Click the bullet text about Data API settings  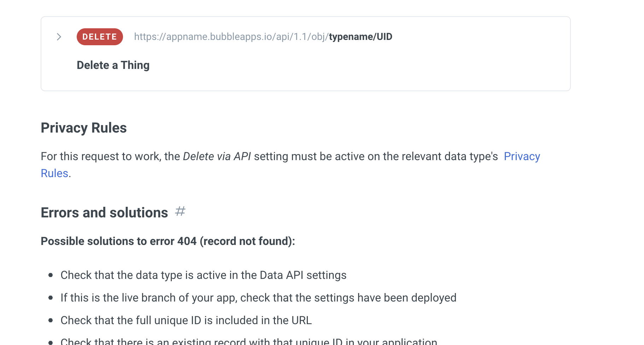[x=204, y=275]
